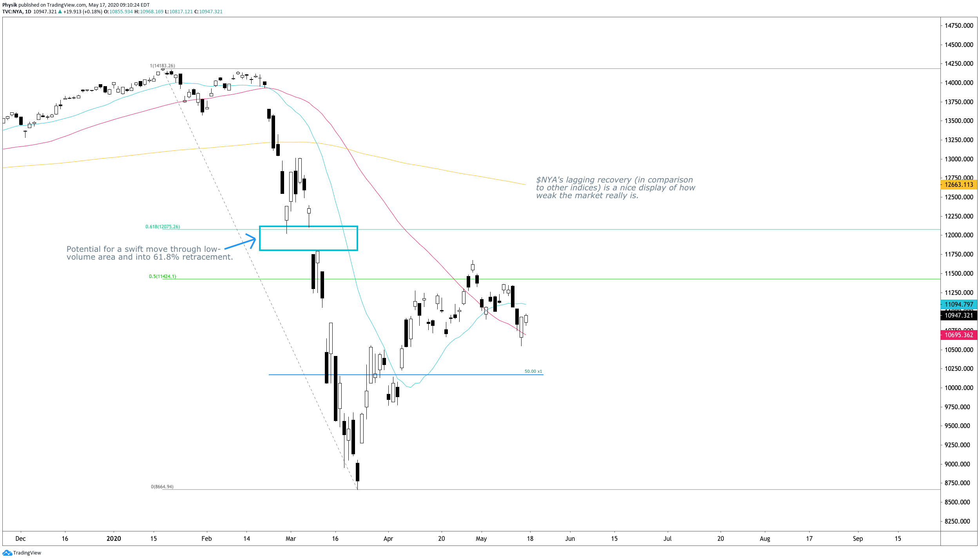This screenshot has height=560, width=980.
Task: Click the black 10947.321 current price label
Action: click(958, 315)
